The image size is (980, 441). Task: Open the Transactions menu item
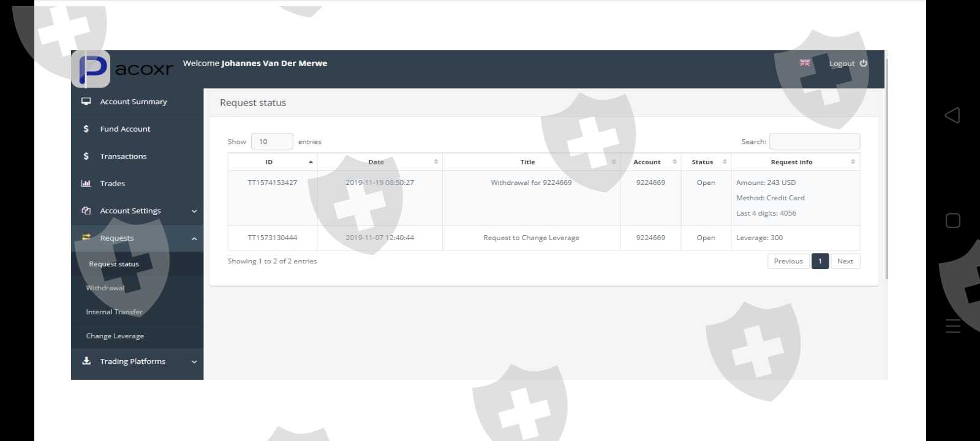pos(123,156)
